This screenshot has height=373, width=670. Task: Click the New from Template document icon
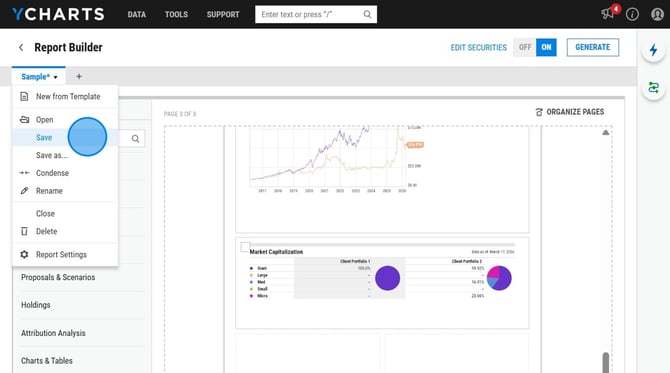[24, 97]
